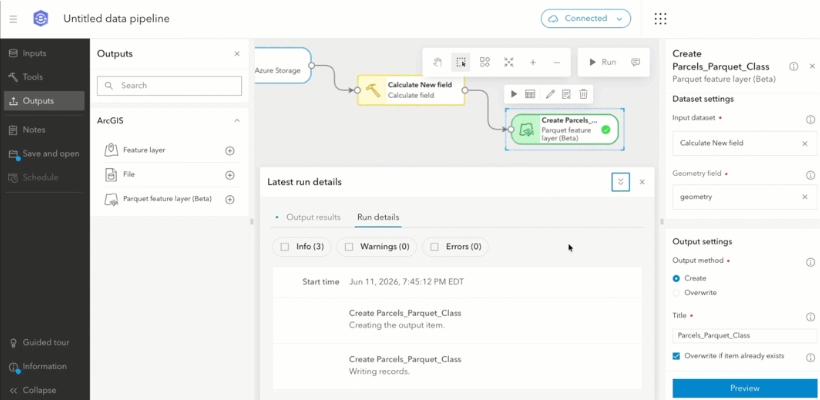This screenshot has height=400, width=820.
Task: Click info icon next to Input dataset
Action: pyautogui.click(x=811, y=120)
